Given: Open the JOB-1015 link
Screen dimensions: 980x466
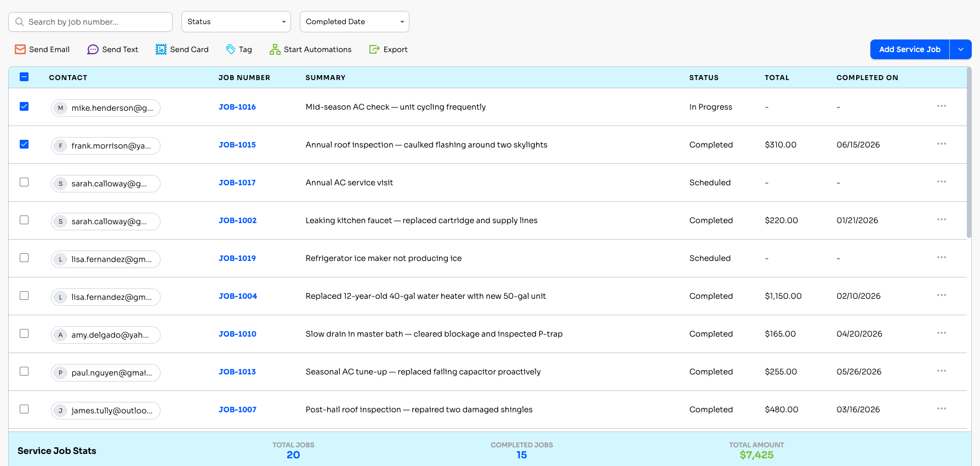Looking at the screenshot, I should (x=237, y=145).
